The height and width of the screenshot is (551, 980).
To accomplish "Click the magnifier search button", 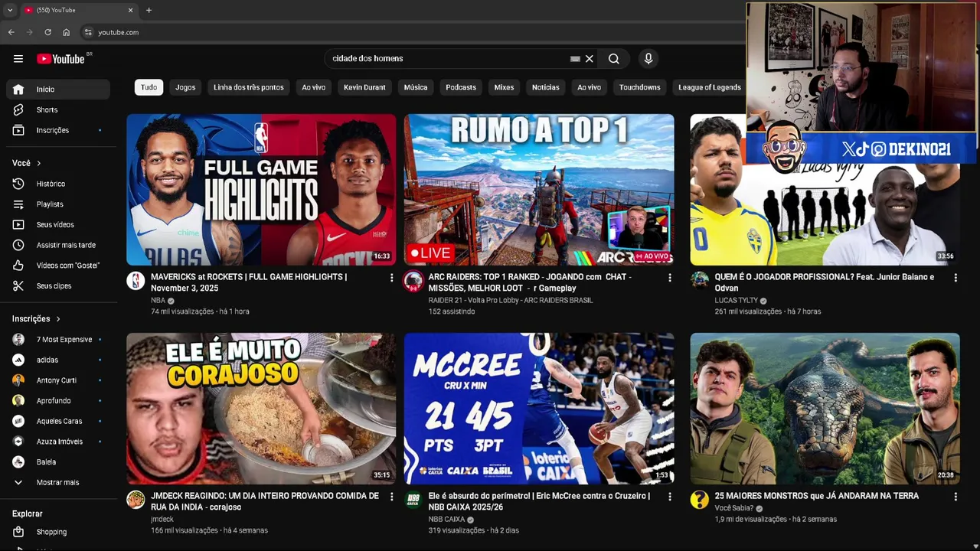I will (614, 59).
